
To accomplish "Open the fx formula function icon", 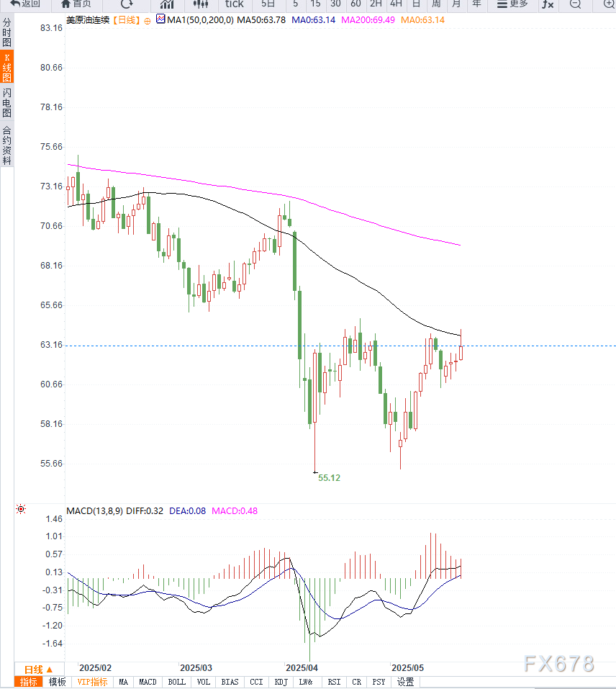I will (548, 4).
